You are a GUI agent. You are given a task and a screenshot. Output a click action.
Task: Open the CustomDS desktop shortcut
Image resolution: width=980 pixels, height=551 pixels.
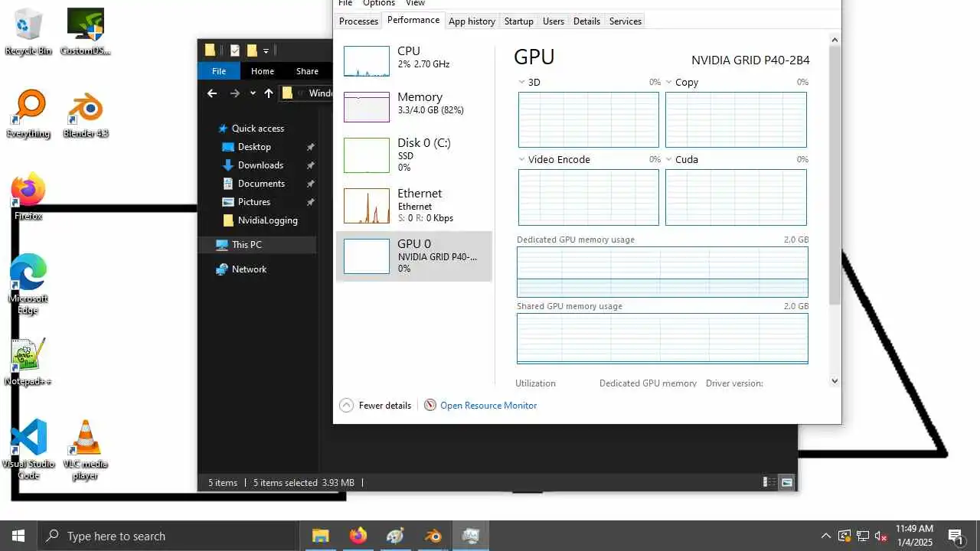(x=85, y=32)
